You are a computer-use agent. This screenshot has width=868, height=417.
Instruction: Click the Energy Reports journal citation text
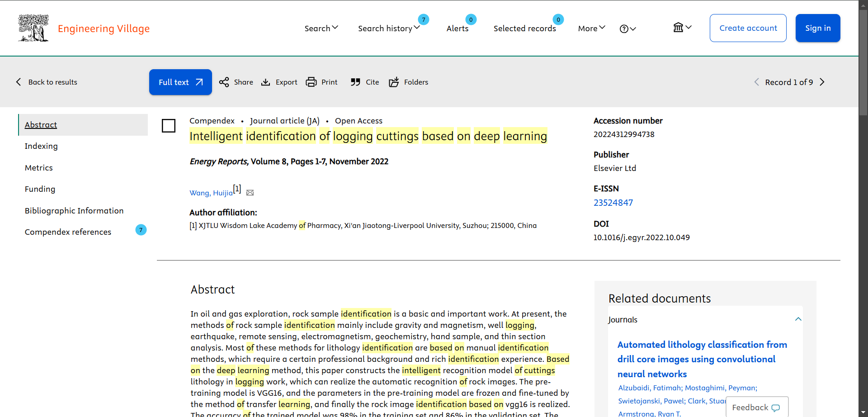[289, 161]
